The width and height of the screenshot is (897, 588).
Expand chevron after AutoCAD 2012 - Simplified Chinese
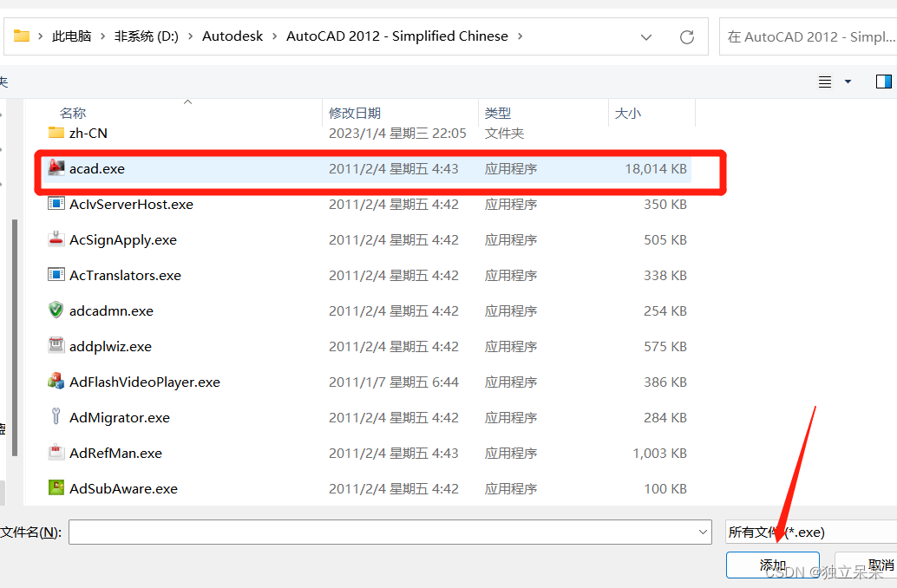(x=520, y=36)
